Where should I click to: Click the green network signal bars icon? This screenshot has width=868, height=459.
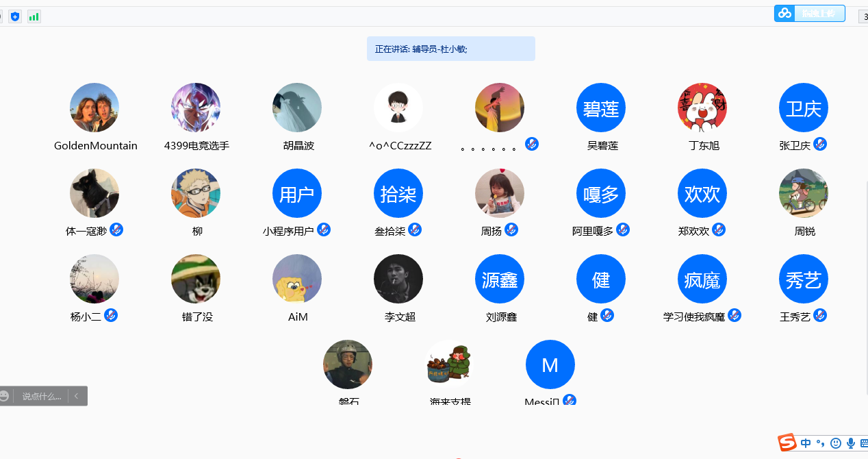click(x=34, y=16)
